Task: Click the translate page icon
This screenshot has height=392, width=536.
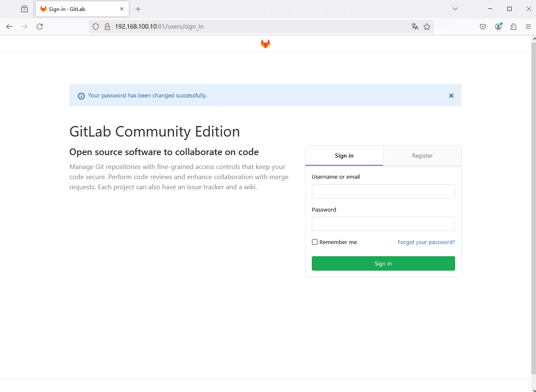Action: click(415, 27)
